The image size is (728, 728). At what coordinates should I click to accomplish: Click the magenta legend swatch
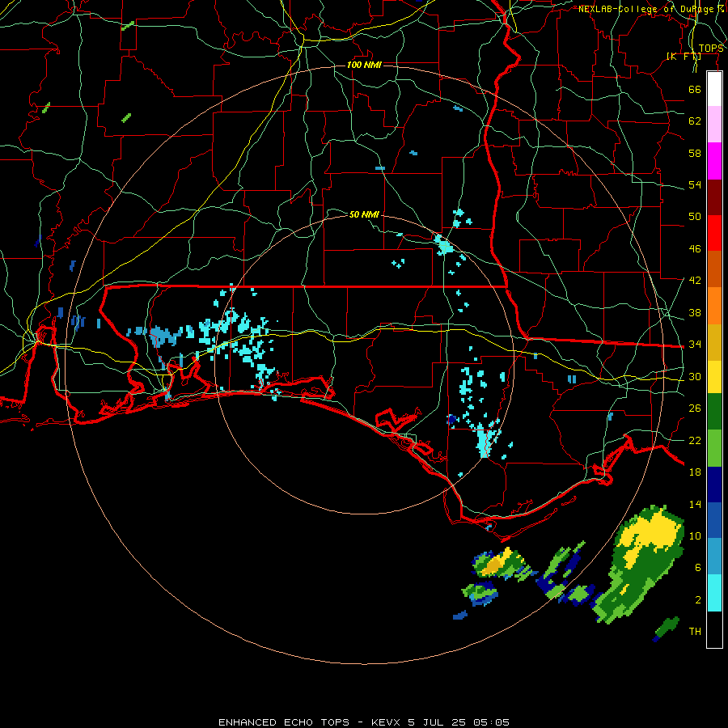[714, 161]
